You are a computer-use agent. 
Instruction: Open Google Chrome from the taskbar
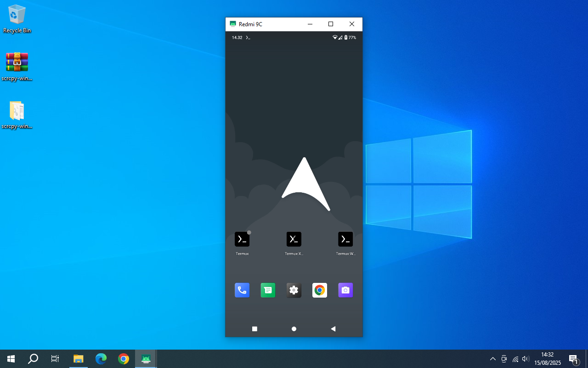[124, 359]
